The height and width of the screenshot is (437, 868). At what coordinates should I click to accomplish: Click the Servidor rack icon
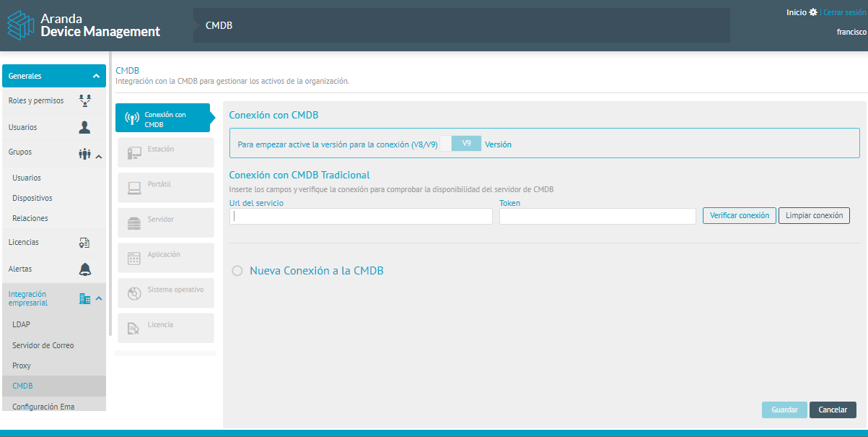pyautogui.click(x=134, y=223)
